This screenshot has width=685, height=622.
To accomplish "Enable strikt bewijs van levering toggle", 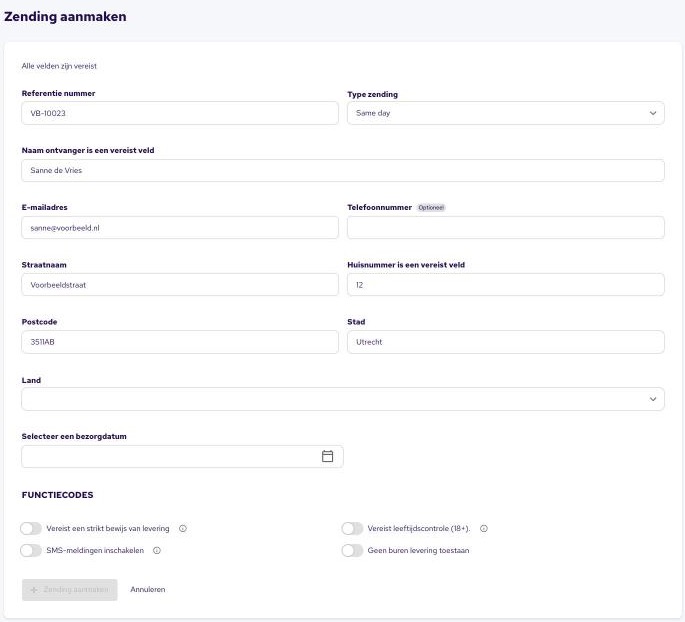I will click(31, 529).
